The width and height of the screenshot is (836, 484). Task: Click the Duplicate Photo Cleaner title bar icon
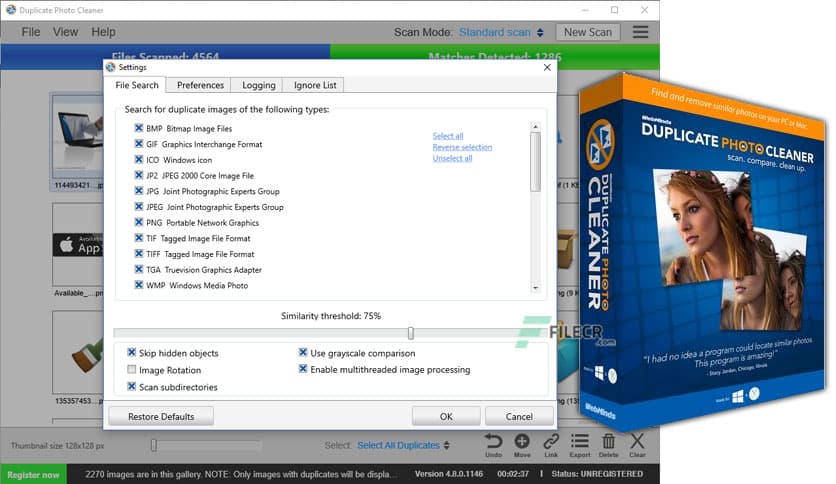coord(11,10)
